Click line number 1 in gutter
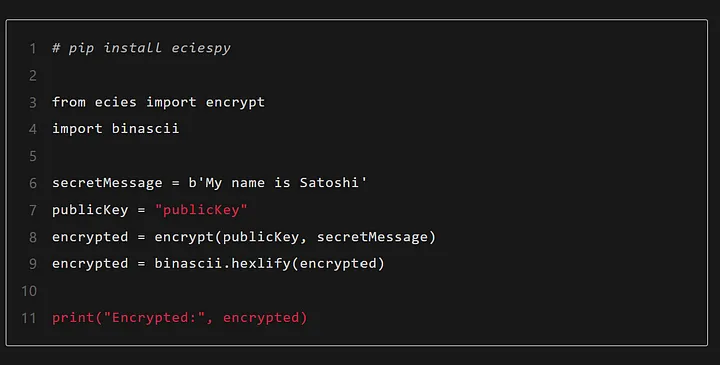Viewport: 720px width, 365px height. click(33, 48)
